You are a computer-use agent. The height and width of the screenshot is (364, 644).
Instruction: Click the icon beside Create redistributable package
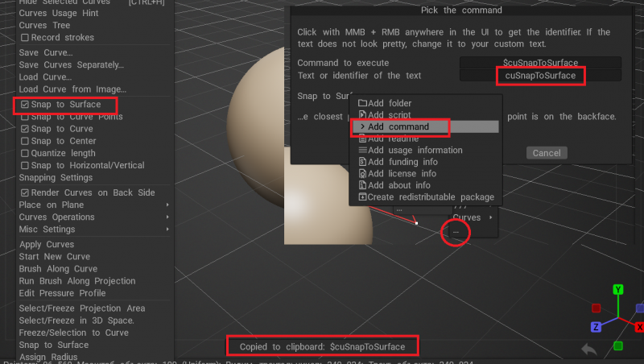point(362,197)
